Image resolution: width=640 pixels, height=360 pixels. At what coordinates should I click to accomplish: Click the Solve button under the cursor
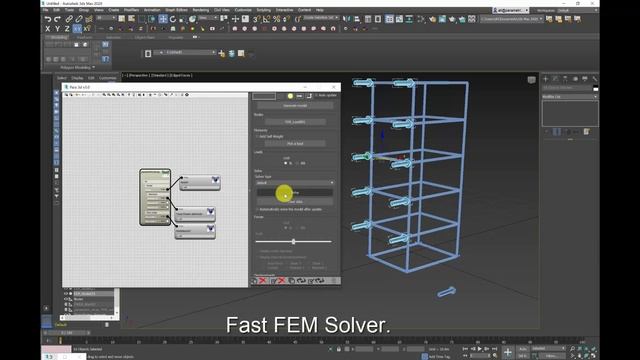295,192
